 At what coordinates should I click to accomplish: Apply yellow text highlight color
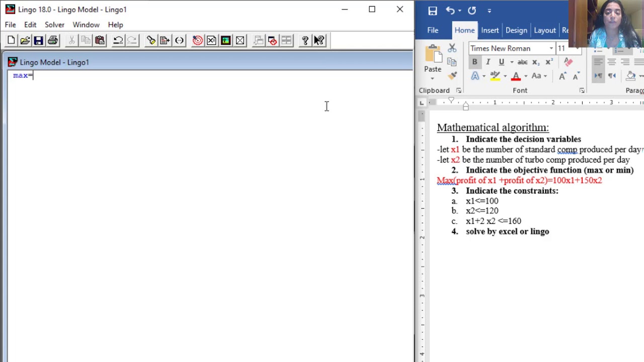495,76
